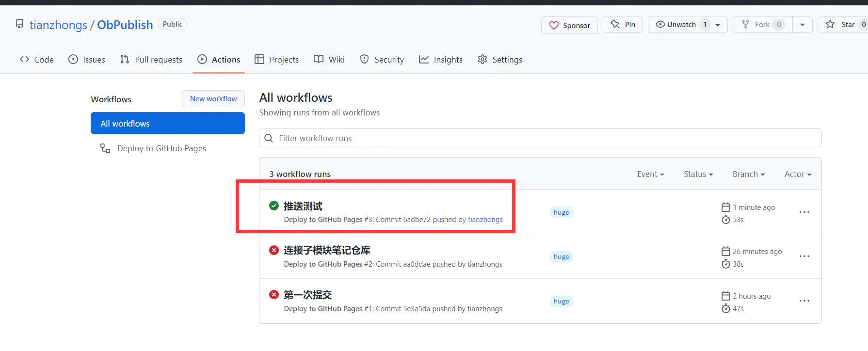
Task: Open the Actor filter dropdown
Action: (798, 174)
